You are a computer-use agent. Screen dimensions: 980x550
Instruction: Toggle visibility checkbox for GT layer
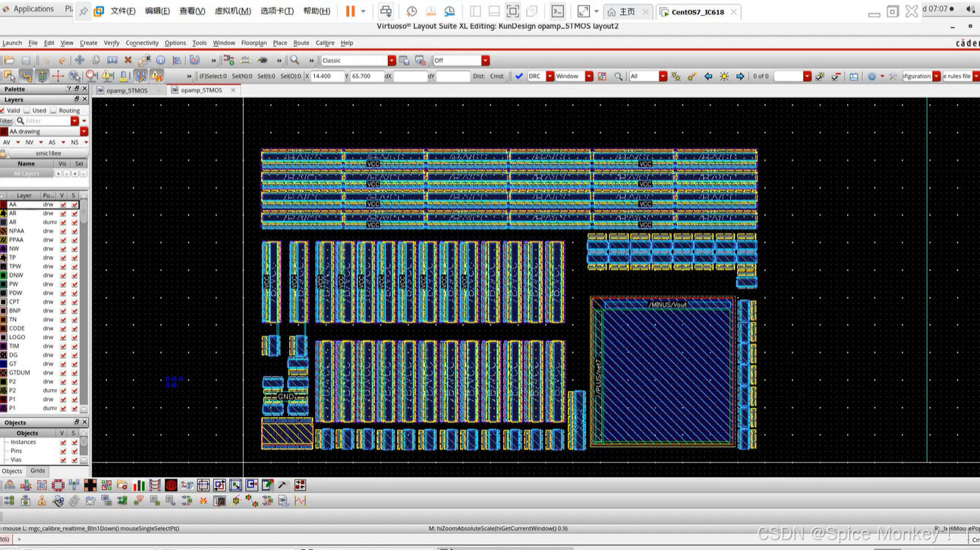pos(63,364)
